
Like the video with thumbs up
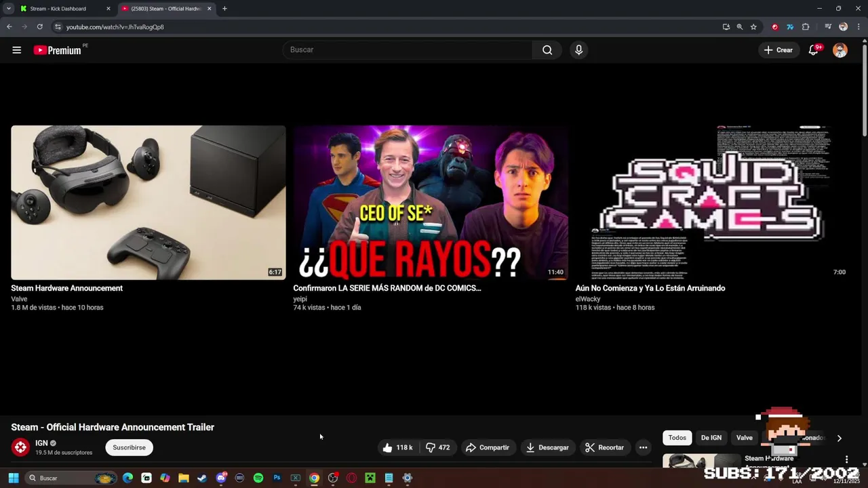click(398, 447)
